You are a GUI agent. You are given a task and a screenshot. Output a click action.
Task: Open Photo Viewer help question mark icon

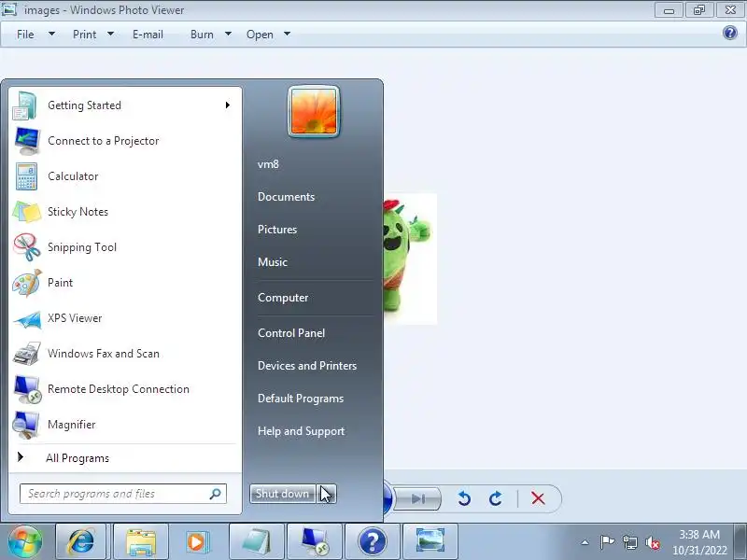730,33
